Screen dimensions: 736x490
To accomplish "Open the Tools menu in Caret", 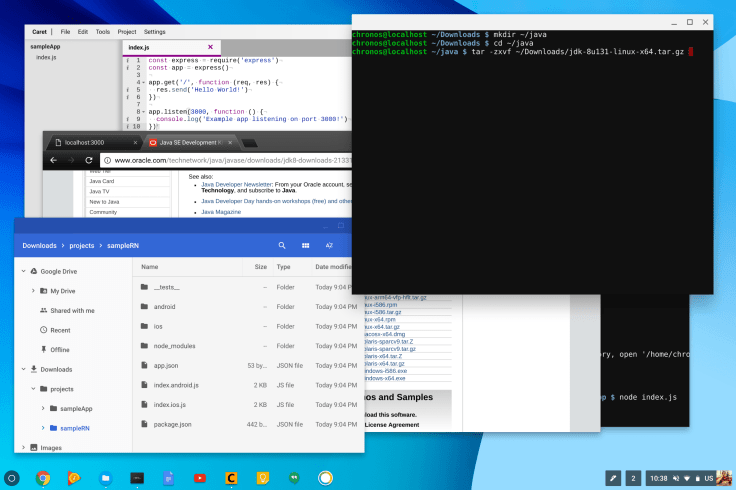I will click(103, 31).
